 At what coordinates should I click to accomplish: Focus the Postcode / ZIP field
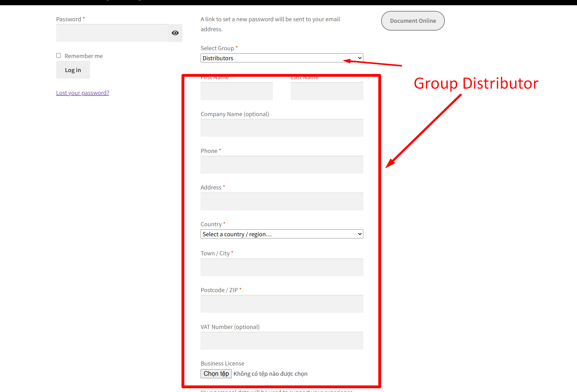[281, 304]
